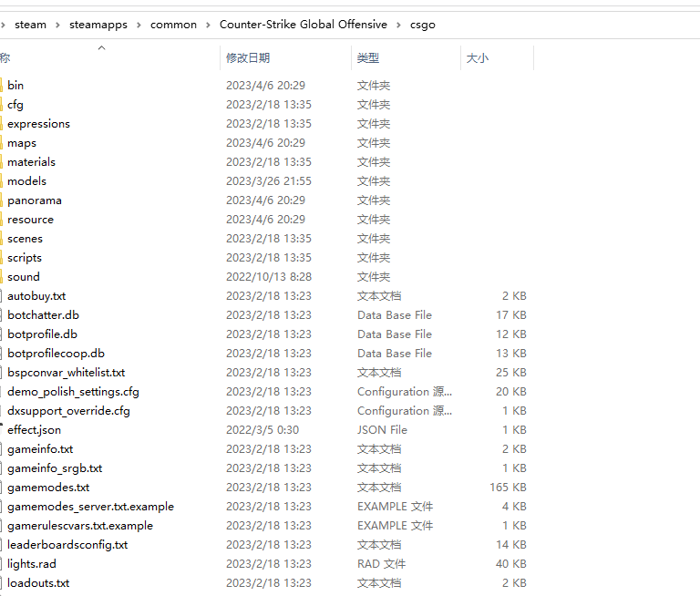Click 165 KB size of gamemodes.txt

tap(508, 488)
